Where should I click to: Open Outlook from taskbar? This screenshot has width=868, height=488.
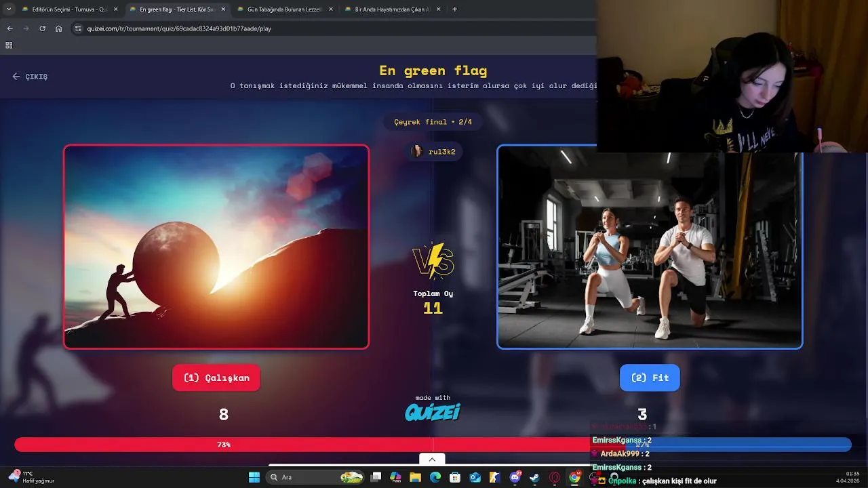pyautogui.click(x=475, y=477)
